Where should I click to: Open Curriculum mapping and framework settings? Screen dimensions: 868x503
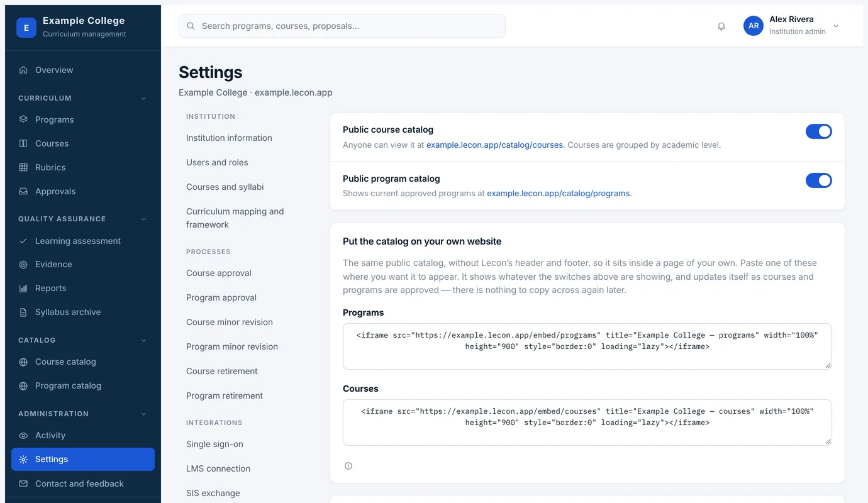pyautogui.click(x=235, y=218)
